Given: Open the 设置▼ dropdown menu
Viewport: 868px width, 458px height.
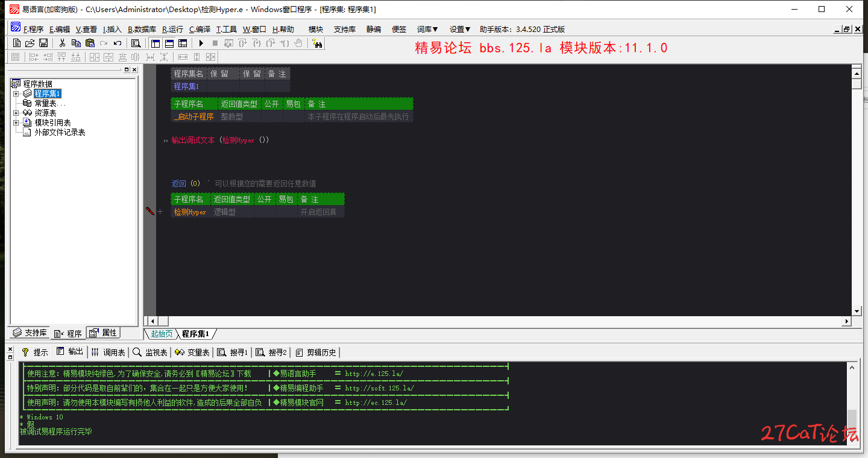Looking at the screenshot, I should (460, 29).
